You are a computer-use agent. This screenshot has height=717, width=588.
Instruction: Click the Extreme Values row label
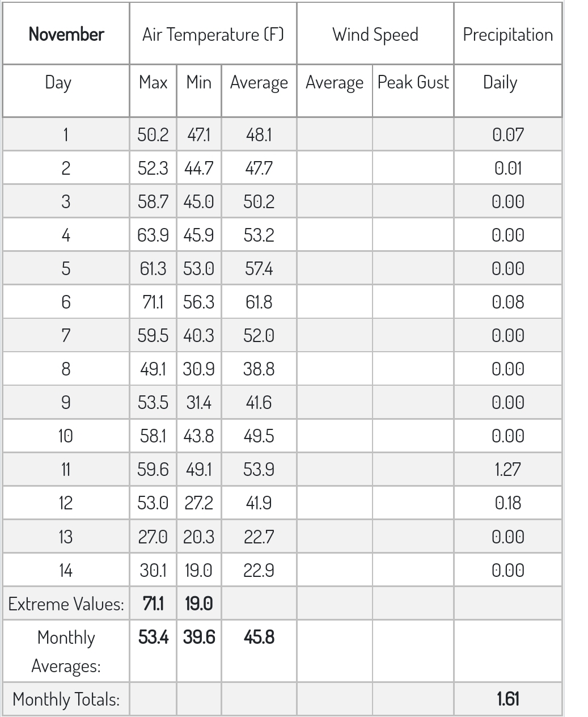pyautogui.click(x=66, y=604)
